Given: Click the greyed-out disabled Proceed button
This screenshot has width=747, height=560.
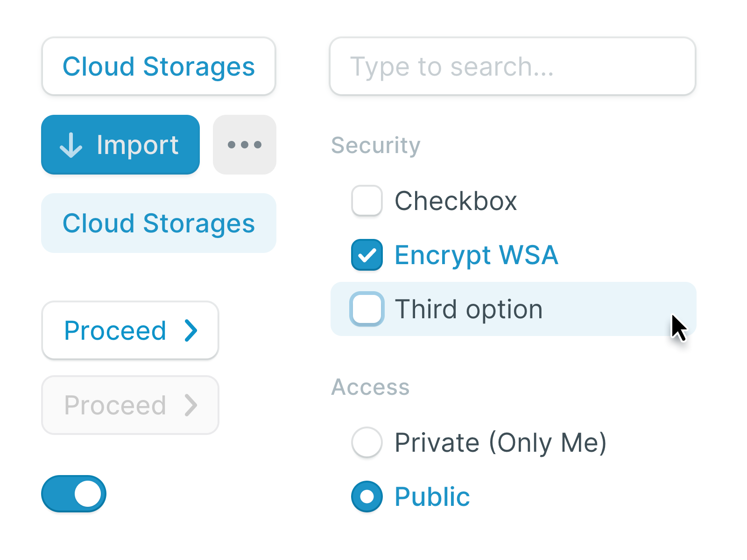Looking at the screenshot, I should tap(130, 405).
